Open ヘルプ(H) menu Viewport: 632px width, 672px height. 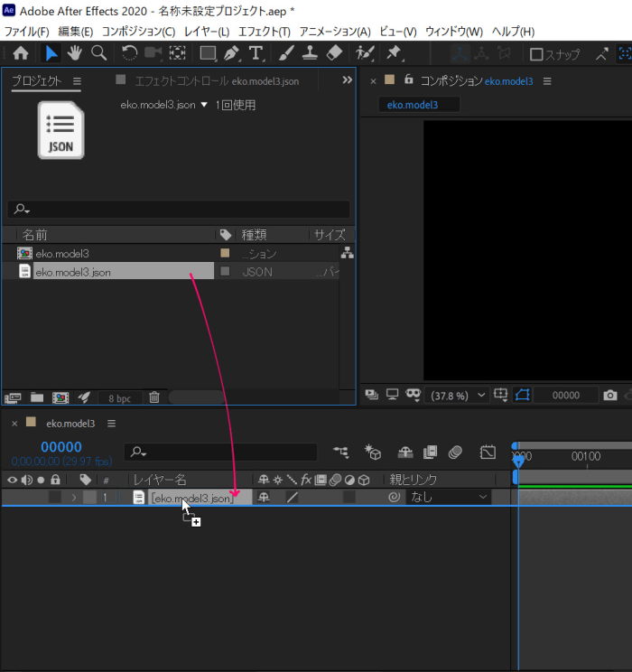pyautogui.click(x=513, y=32)
